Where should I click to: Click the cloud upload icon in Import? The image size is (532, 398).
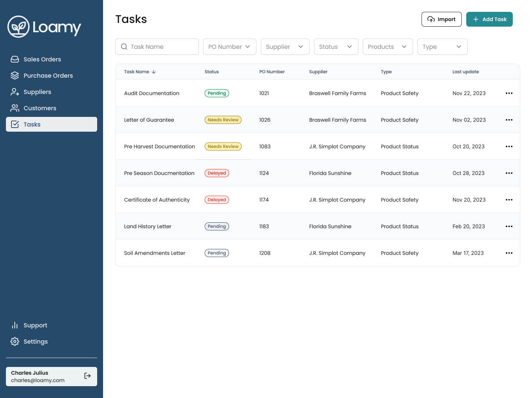431,19
